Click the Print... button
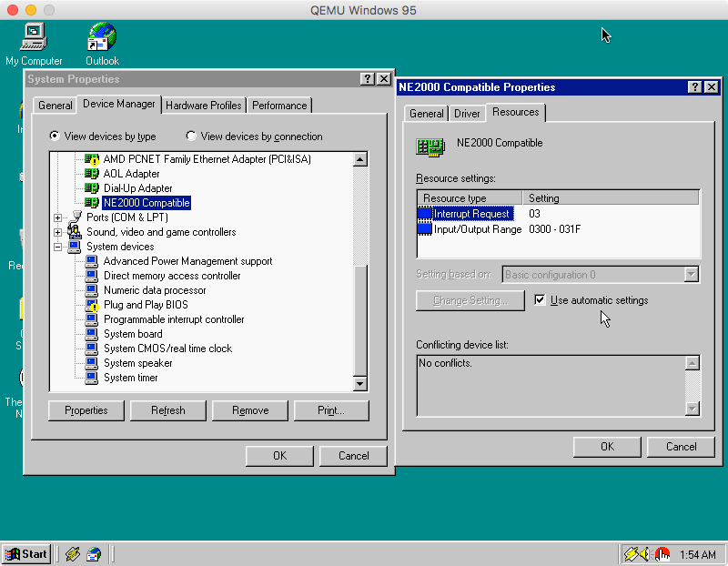Image resolution: width=728 pixels, height=566 pixels. (331, 410)
